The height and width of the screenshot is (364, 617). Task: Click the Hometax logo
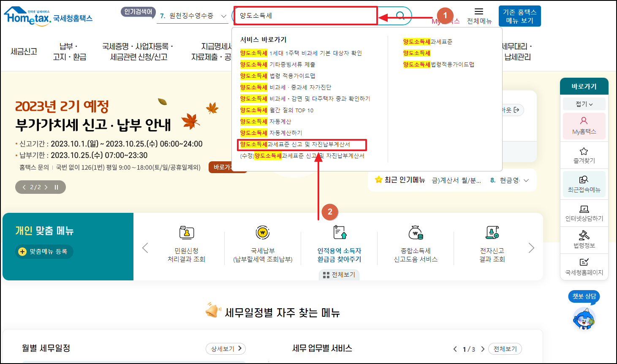coord(48,17)
